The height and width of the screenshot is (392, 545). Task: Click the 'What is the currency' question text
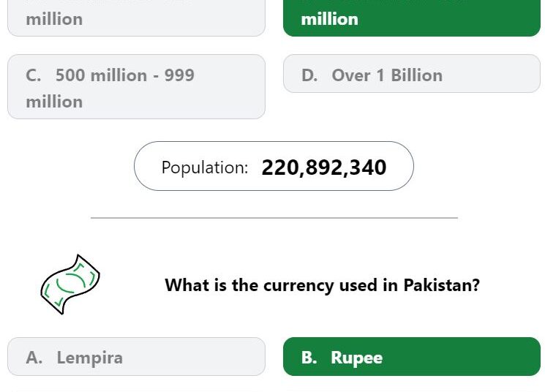click(322, 285)
